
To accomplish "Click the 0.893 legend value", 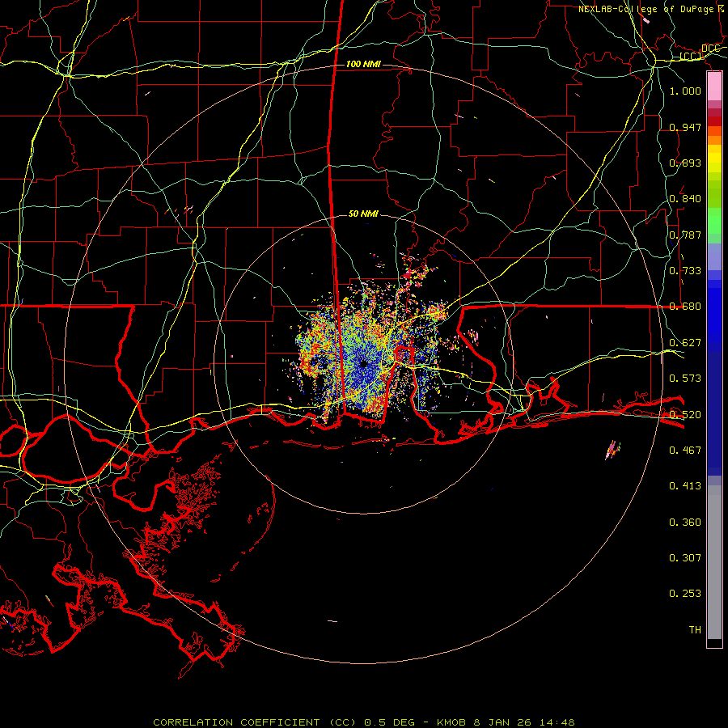I will pos(685,163).
